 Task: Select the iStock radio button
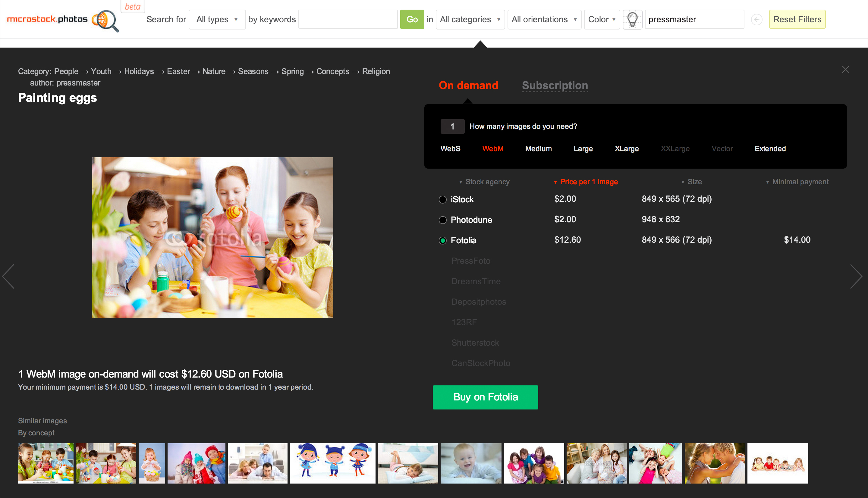(442, 199)
